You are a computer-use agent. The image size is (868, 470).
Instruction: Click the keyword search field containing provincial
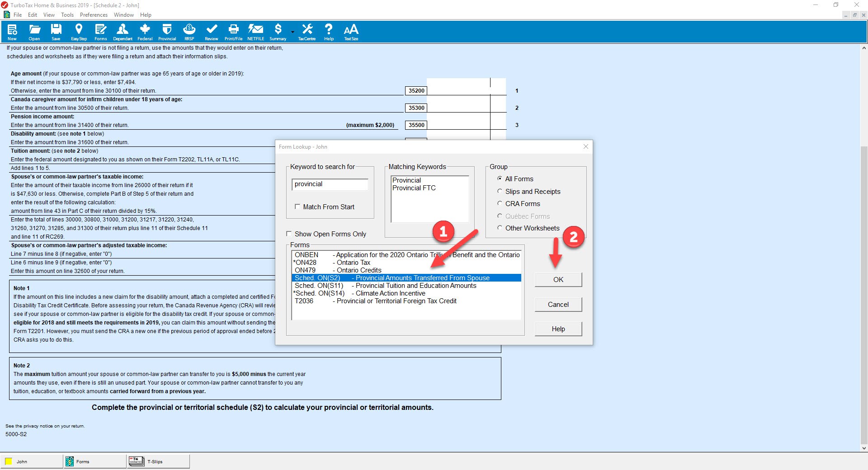click(330, 184)
